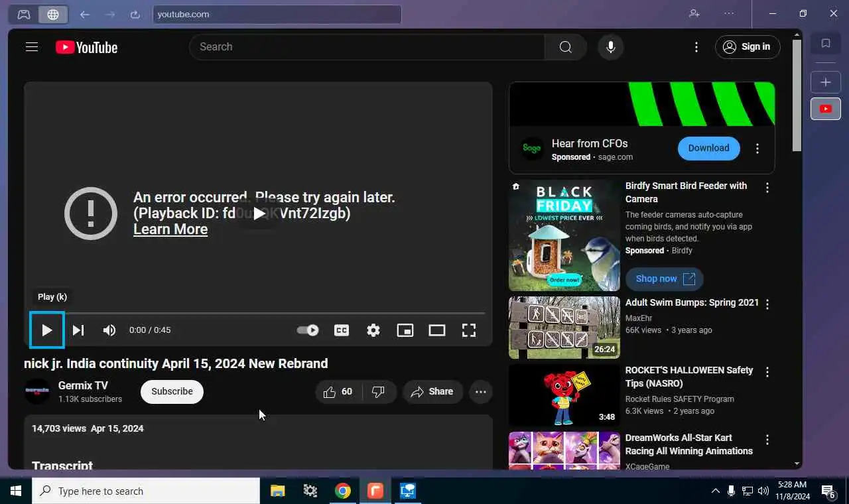Viewport: 849px width, 504px height.
Task: Open the Germix TV channel name link
Action: tap(83, 385)
